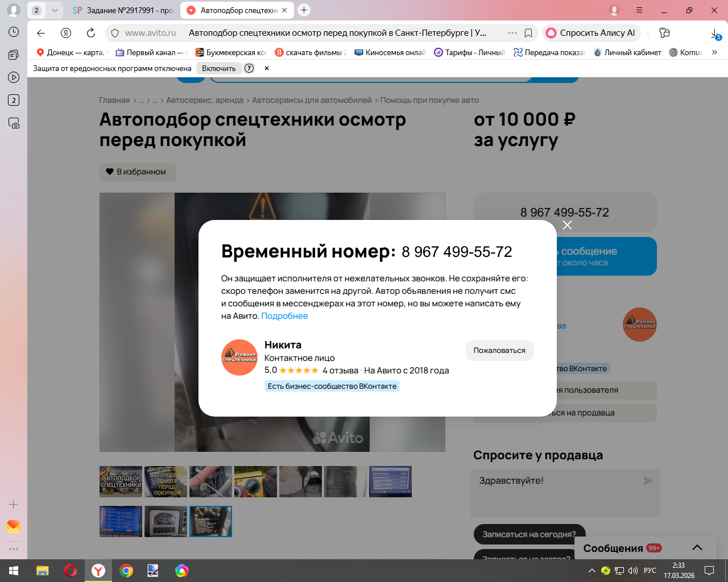Switch to the Задание №2917991 tab
The width and height of the screenshot is (728, 582).
(122, 10)
